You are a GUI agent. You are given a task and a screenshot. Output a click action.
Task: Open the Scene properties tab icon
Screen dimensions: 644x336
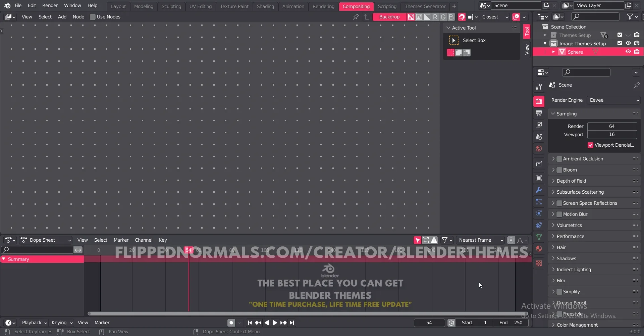(x=539, y=137)
